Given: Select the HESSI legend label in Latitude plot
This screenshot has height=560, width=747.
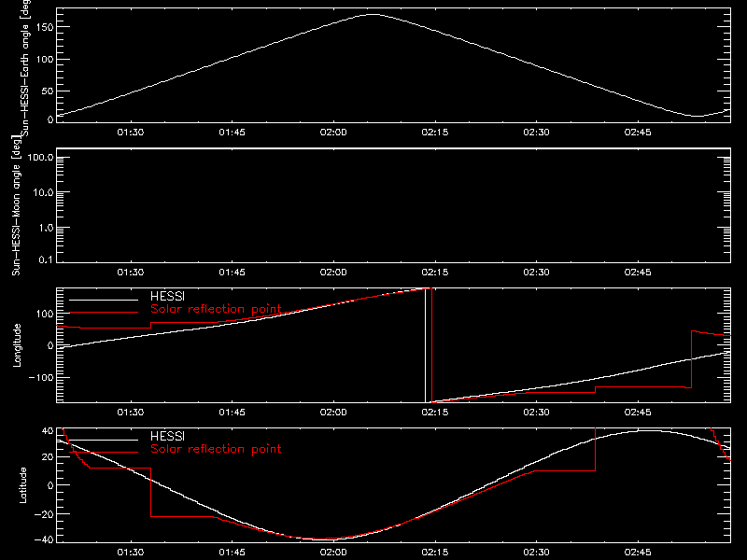Looking at the screenshot, I should click(167, 436).
